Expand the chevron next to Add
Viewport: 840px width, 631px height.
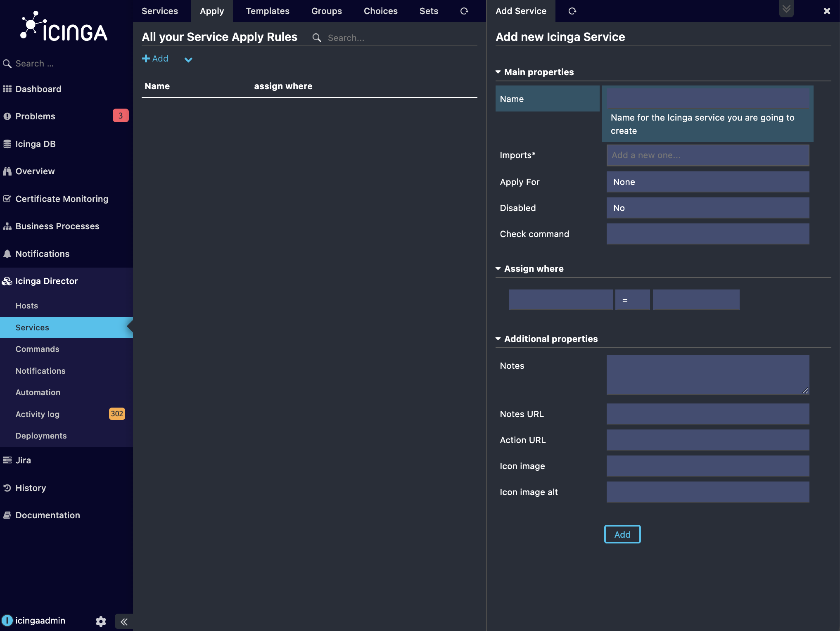[x=188, y=59]
